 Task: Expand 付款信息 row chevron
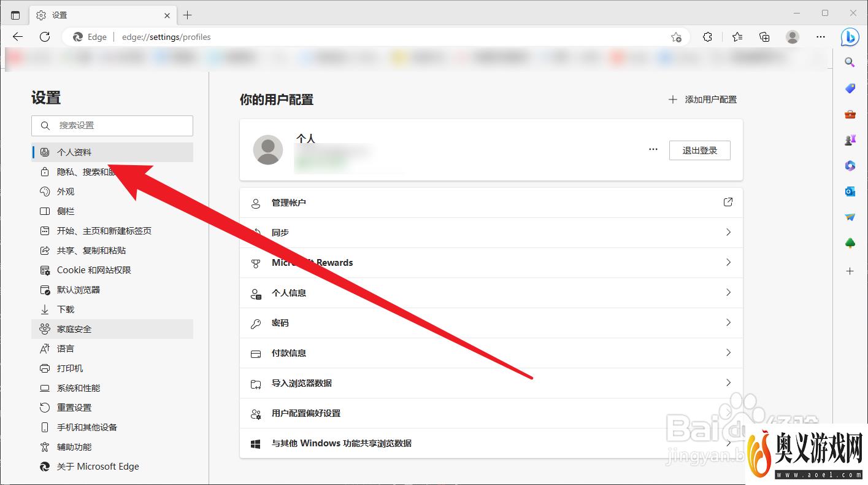[728, 352]
